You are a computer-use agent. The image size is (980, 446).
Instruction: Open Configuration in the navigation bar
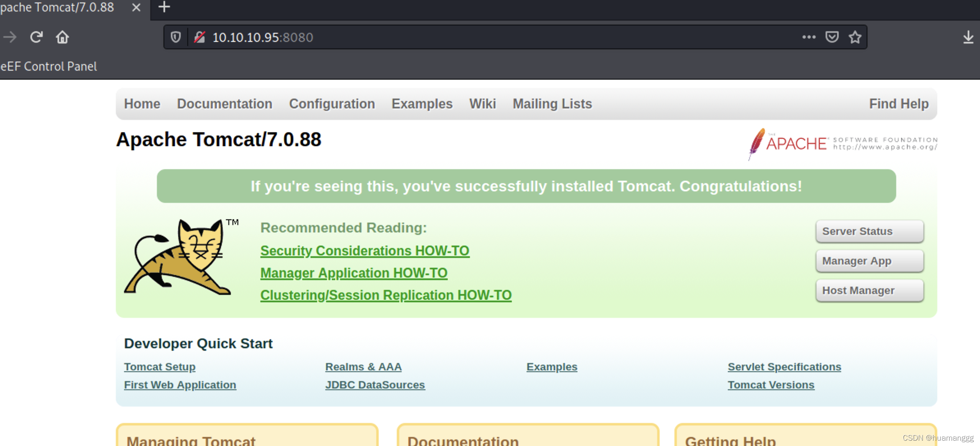pos(332,104)
